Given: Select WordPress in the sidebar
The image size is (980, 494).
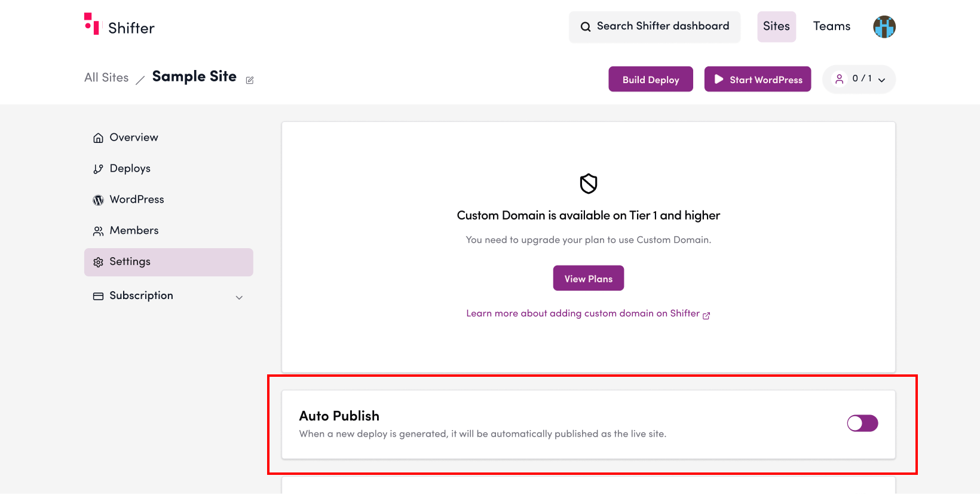Looking at the screenshot, I should [169, 200].
